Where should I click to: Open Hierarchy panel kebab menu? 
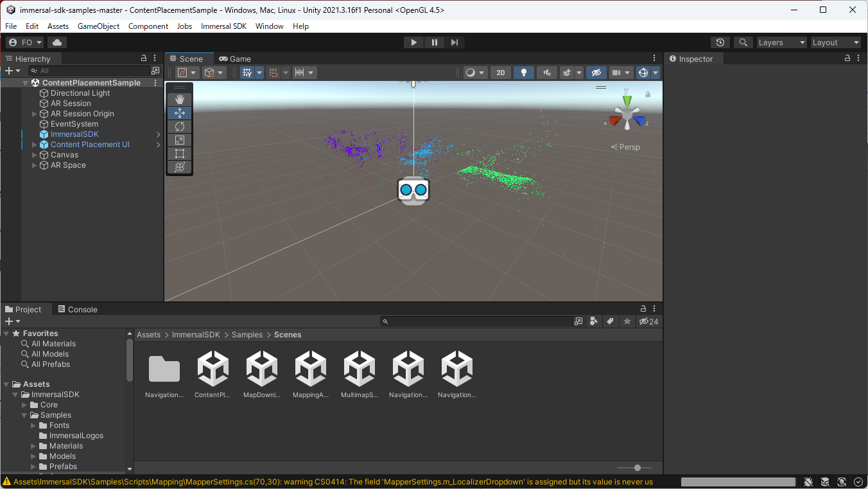click(155, 58)
